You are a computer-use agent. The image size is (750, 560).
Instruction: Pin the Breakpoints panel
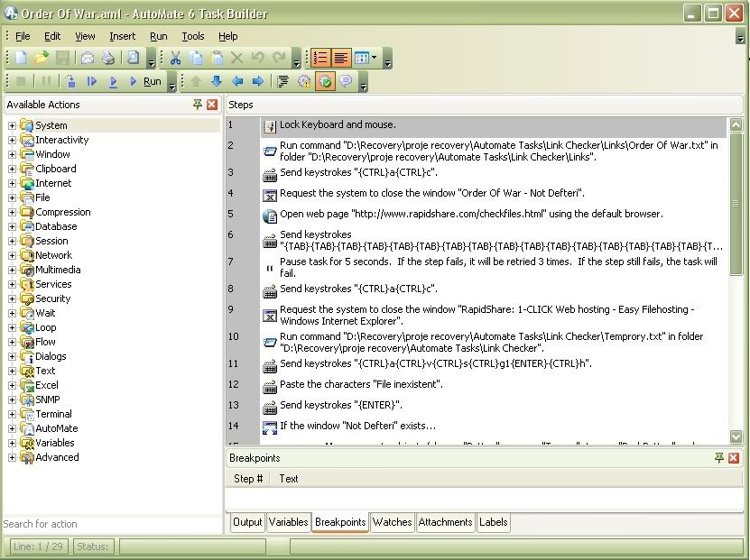[719, 458]
